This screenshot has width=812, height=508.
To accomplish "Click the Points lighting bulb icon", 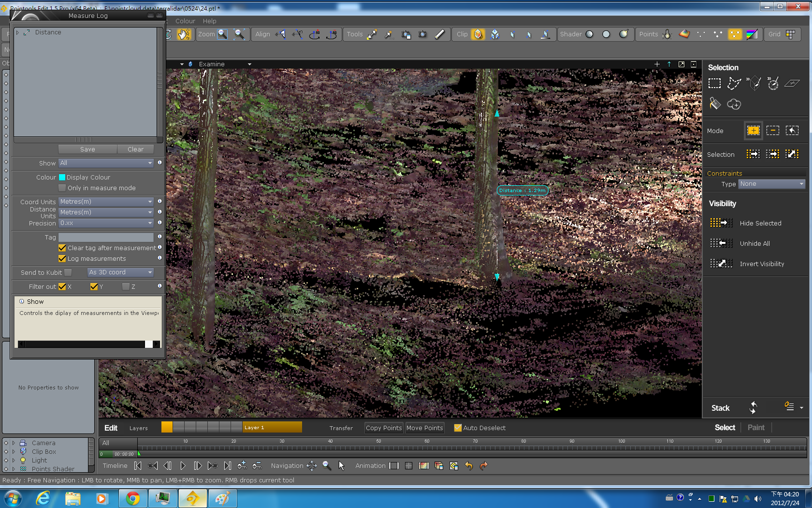I will (x=667, y=34).
